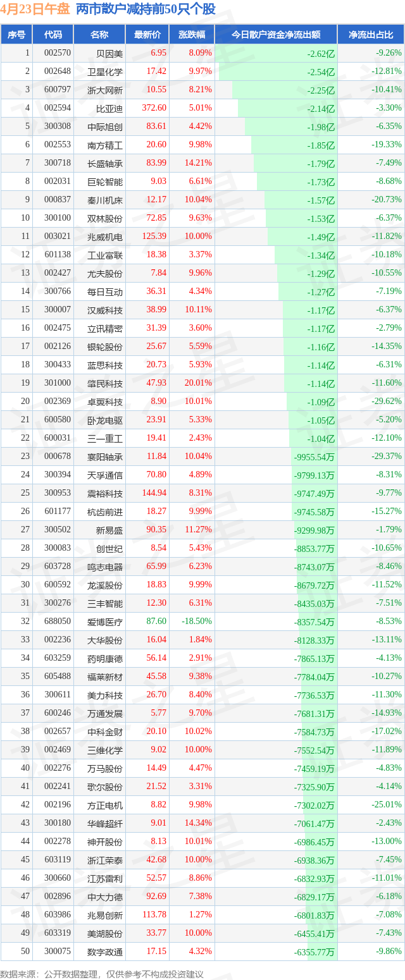Click 19.33% outflow ratio for 南方精工
The height and width of the screenshot is (980, 405).
[x=387, y=145]
